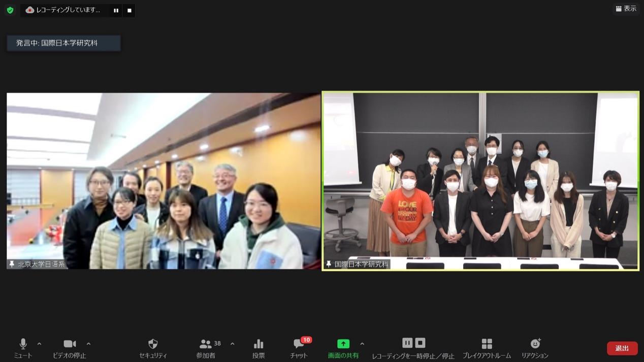This screenshot has height=362, width=644.
Task: Open the 表示 view layout menu
Action: 626,9
